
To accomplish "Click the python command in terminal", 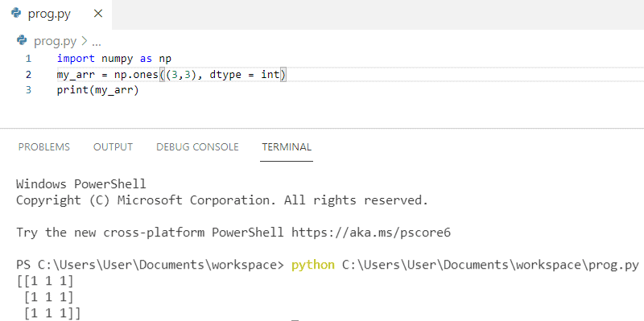I will (313, 265).
